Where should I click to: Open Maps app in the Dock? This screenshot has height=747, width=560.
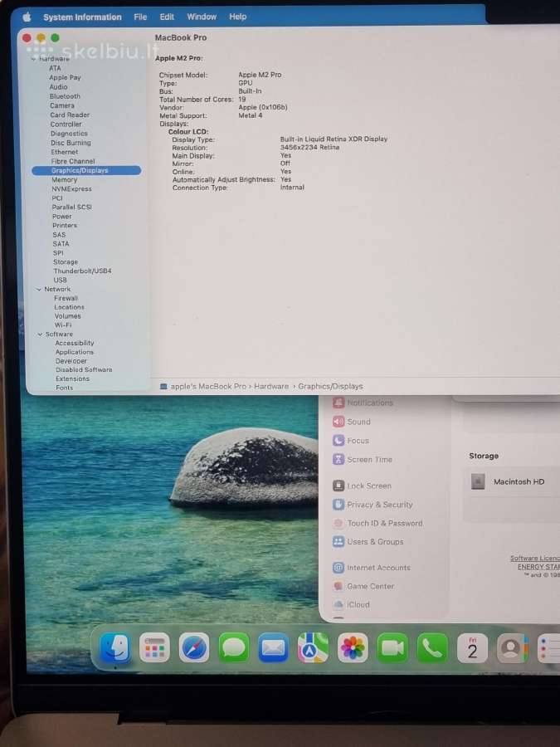tap(313, 647)
